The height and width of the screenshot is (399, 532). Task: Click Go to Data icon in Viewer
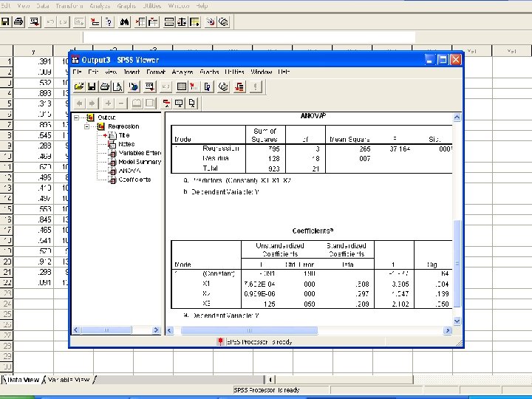182,87
